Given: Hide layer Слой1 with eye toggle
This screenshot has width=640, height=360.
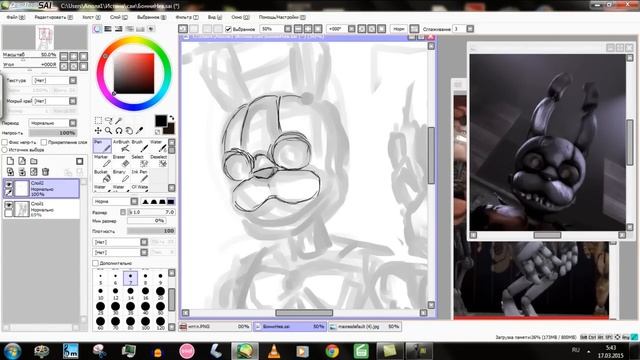Looking at the screenshot, I should pos(8,205).
